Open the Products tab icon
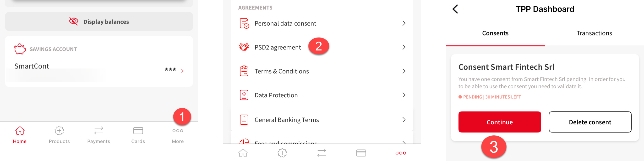This screenshot has width=644, height=161. [x=59, y=131]
